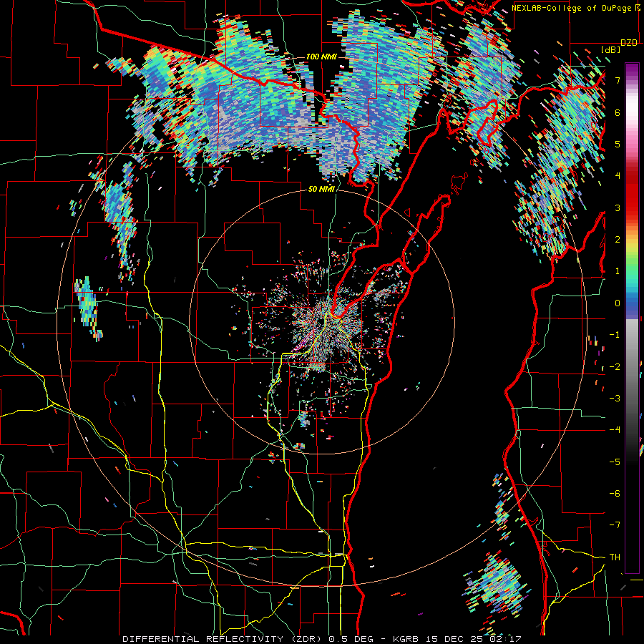Click the -5 value on the color scale
The image size is (644, 644).
[615, 462]
